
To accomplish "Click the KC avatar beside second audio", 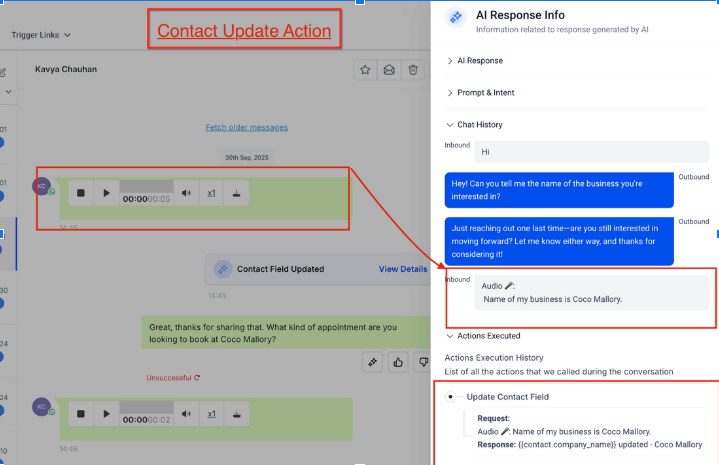I will 41,407.
